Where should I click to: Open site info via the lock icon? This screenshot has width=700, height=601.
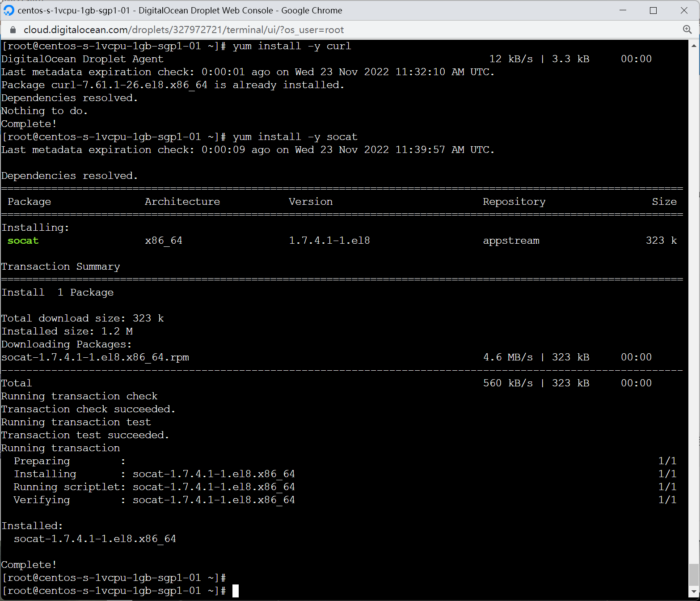pos(13,30)
